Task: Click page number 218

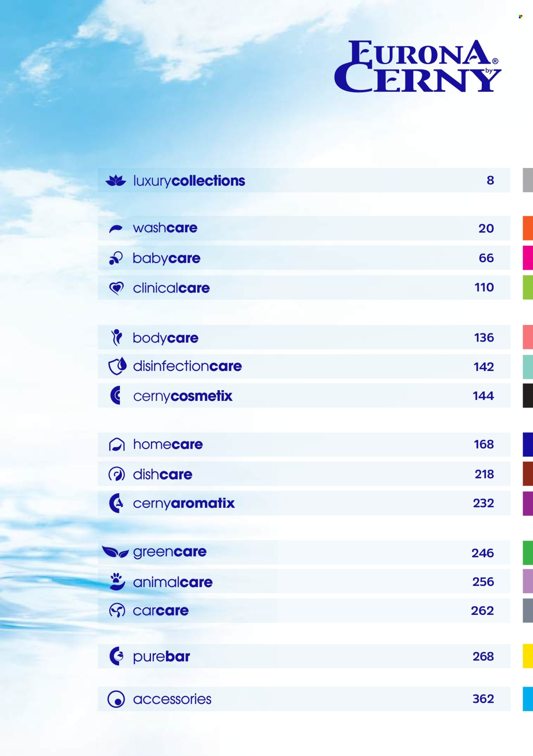Action: 484,474
